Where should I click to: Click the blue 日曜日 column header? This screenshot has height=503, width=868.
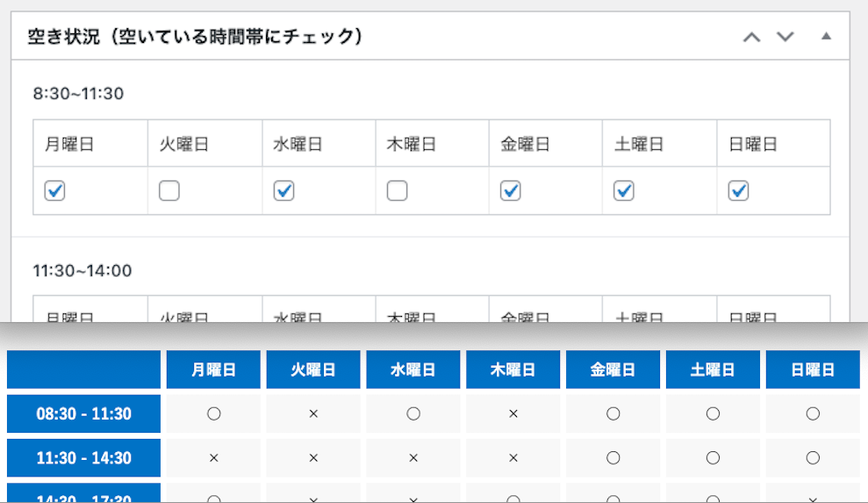tap(813, 370)
